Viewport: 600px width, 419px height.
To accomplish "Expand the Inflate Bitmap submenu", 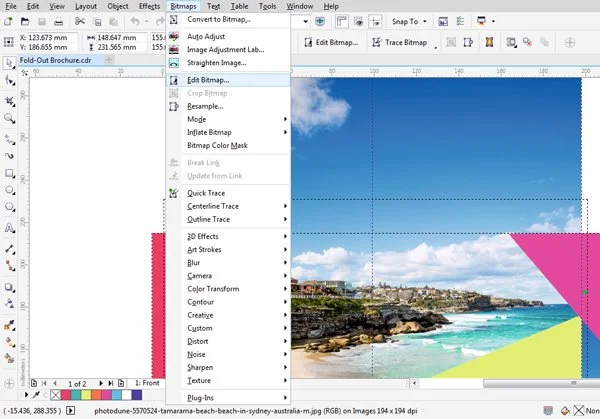I will [228, 132].
